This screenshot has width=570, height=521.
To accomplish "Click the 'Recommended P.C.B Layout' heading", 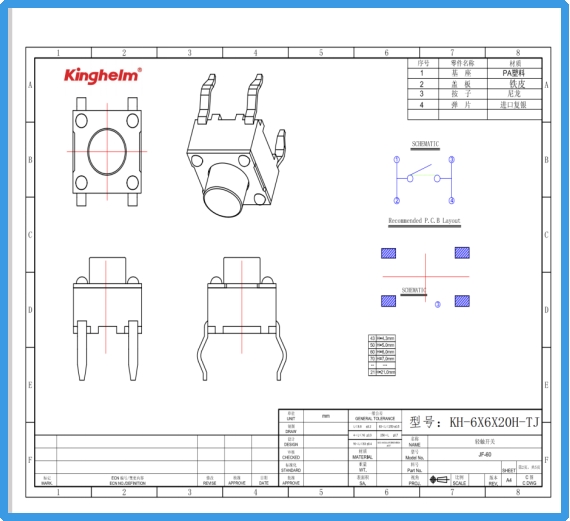I will [424, 221].
